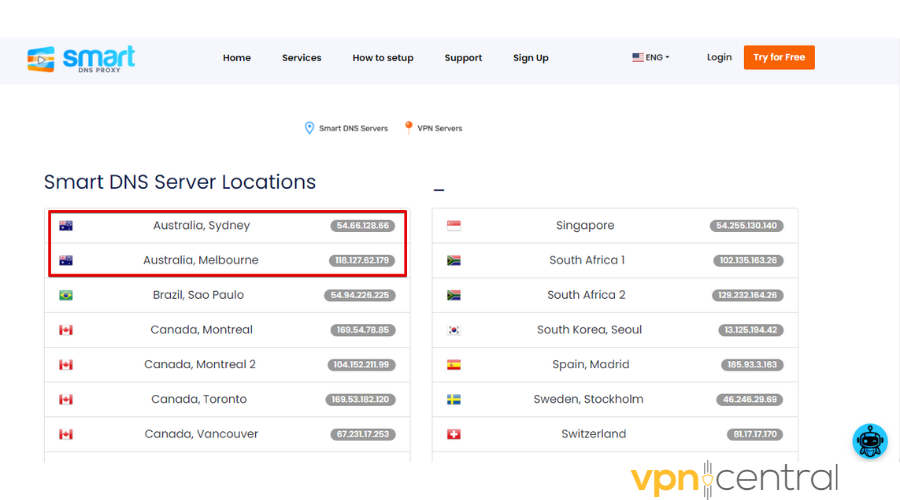Click the Madrid IP badge 185.93.3.163

(752, 365)
